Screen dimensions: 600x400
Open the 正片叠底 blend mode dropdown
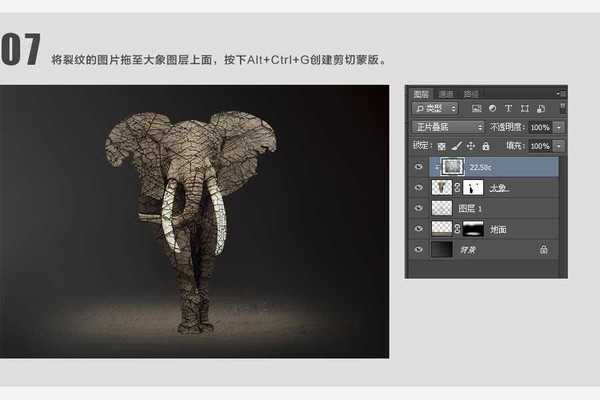447,127
